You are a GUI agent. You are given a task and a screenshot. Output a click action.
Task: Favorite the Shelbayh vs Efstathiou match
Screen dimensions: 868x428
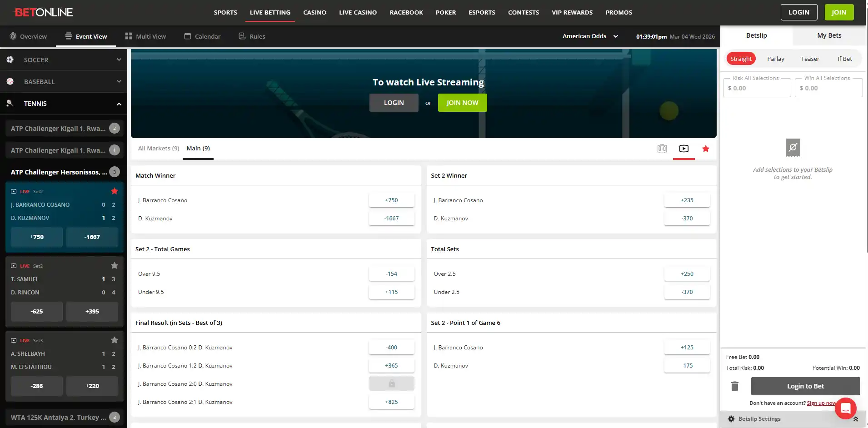115,340
